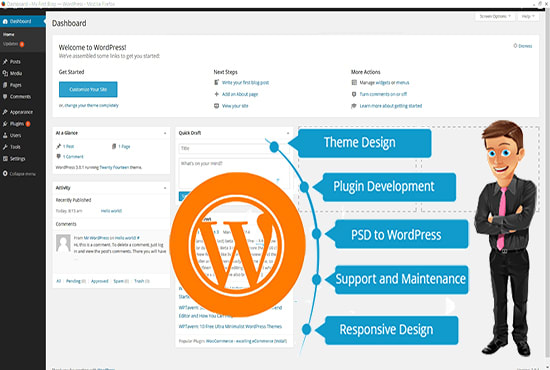Dismiss the Welcome to WordPress panel
This screenshot has width=550, height=370.
[x=523, y=46]
